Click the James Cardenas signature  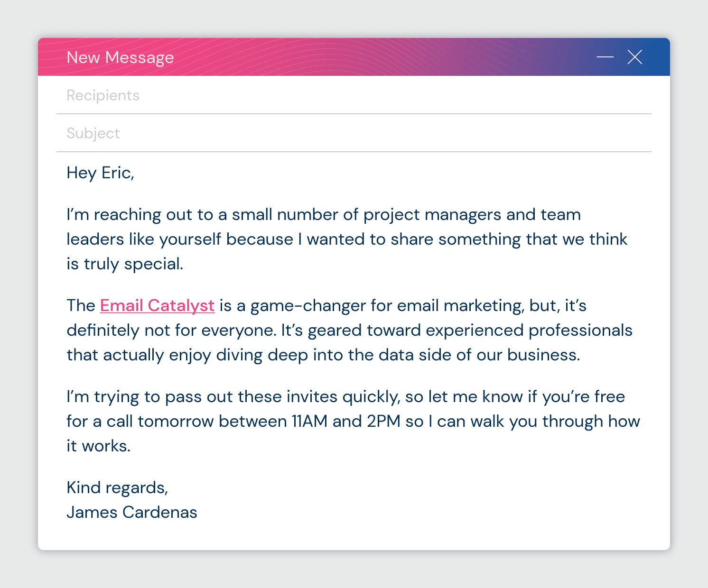click(131, 513)
